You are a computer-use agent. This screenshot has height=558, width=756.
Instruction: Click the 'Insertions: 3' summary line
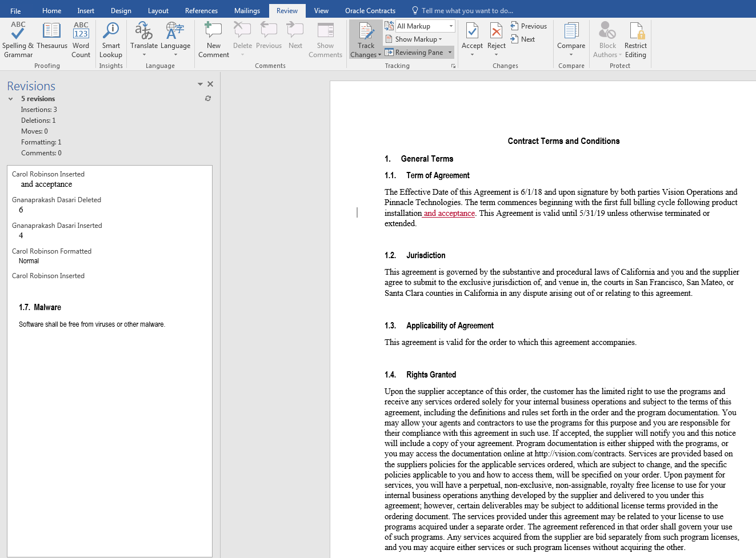click(x=39, y=110)
